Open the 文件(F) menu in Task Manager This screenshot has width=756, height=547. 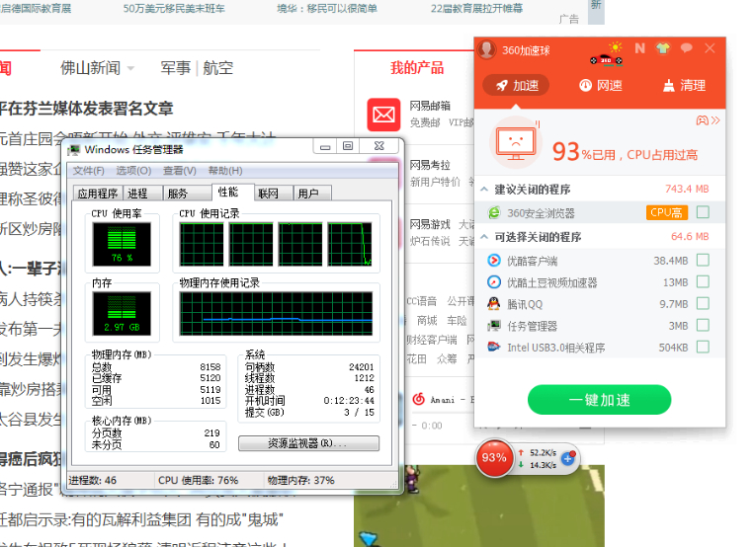88,171
